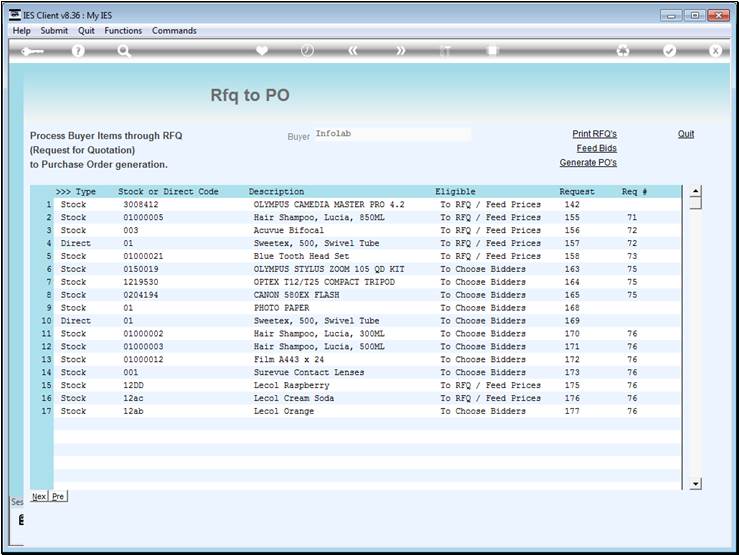Select 'Hair Shampoo, Lucia, 300ML' row
Screen dimensions: 739x555
click(367, 334)
